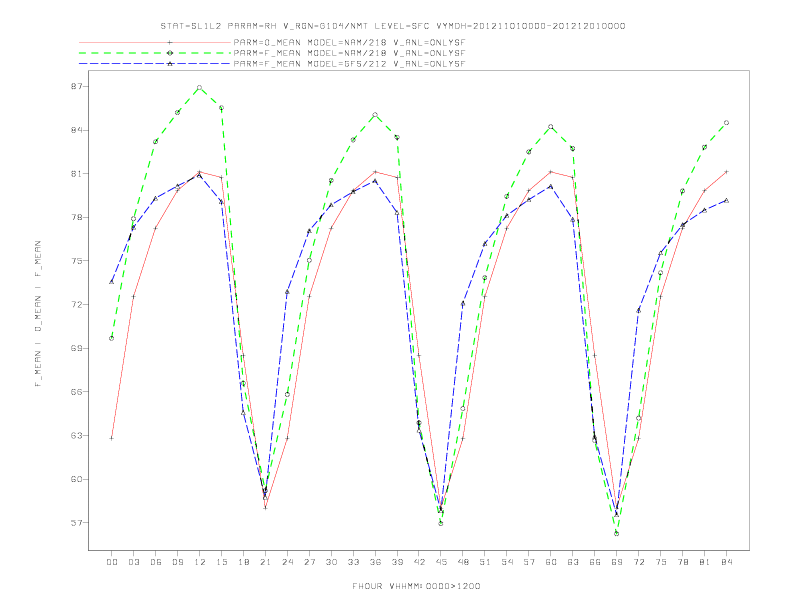Click x-axis hour label 66

[595, 562]
